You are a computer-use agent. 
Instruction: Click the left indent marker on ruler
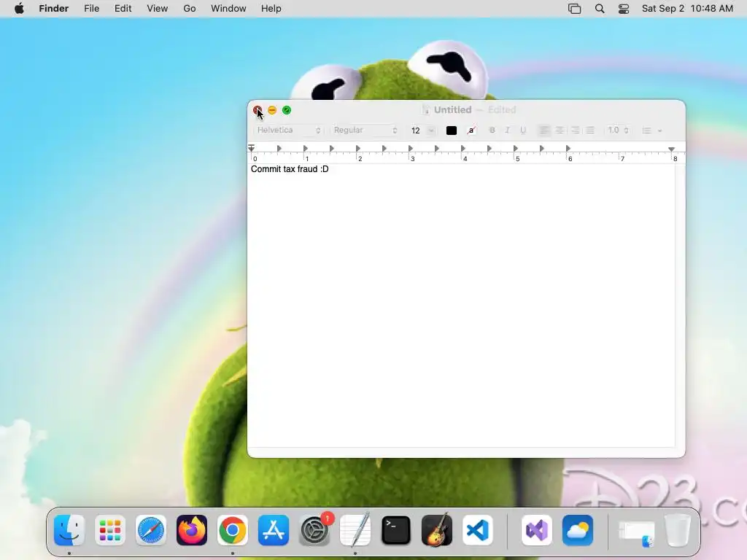252,149
